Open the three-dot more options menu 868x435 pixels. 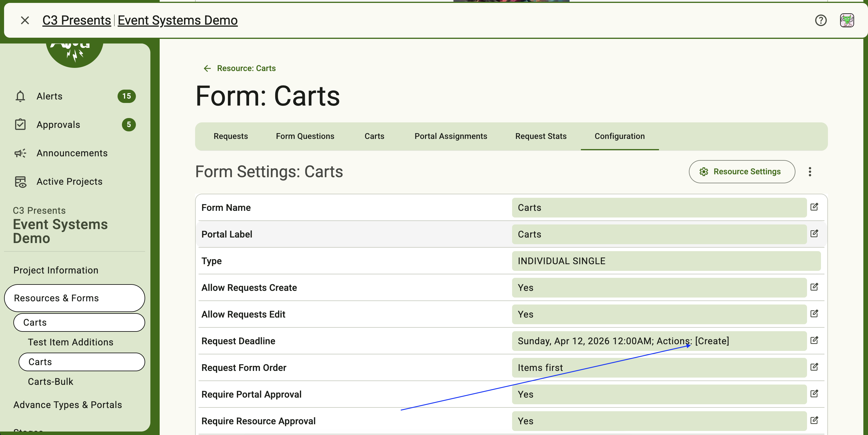(810, 172)
